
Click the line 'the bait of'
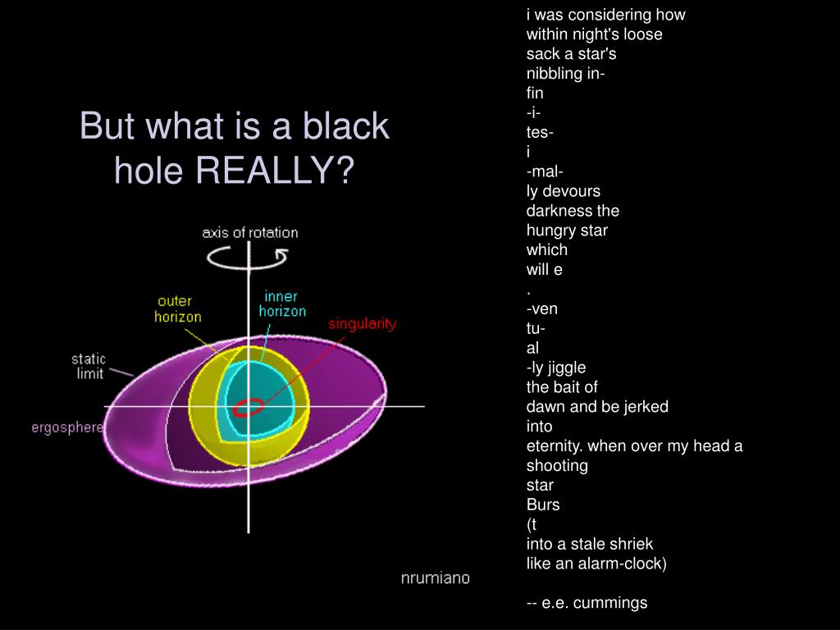point(562,387)
